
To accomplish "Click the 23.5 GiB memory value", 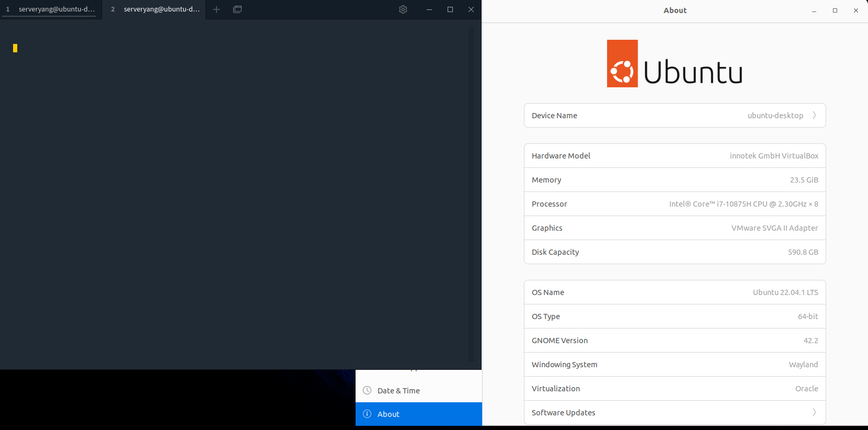I will click(x=804, y=180).
